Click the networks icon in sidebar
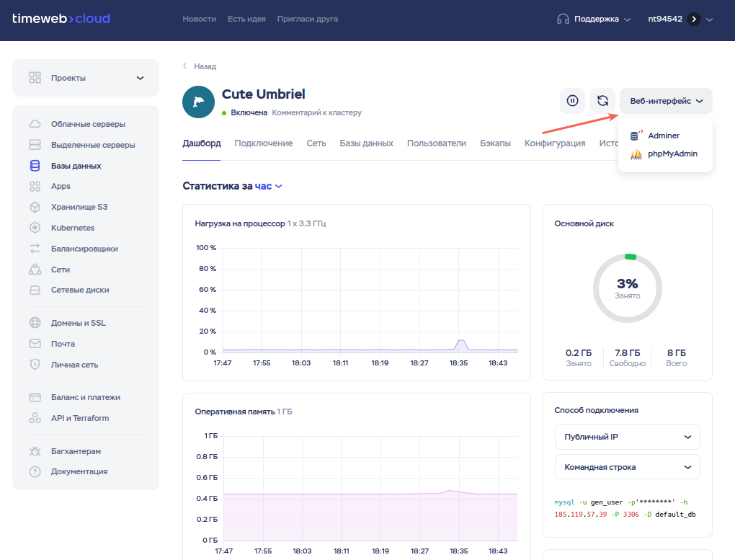 pyautogui.click(x=35, y=270)
